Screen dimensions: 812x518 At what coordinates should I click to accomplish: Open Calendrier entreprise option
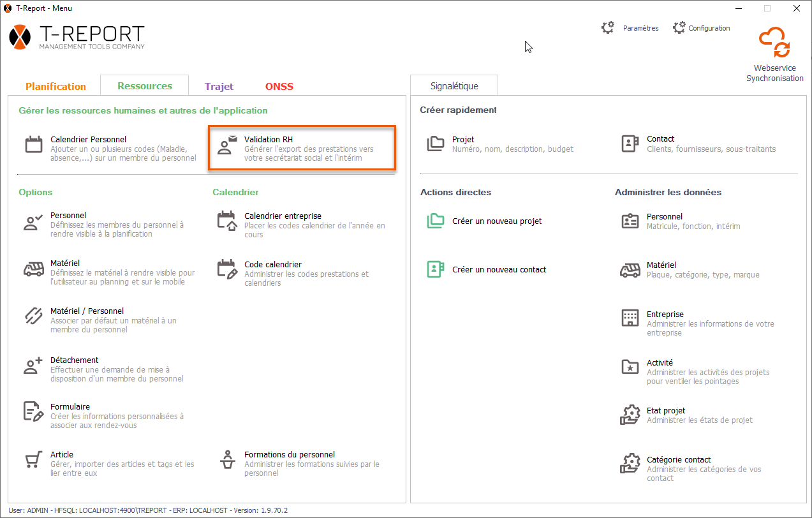(x=283, y=216)
